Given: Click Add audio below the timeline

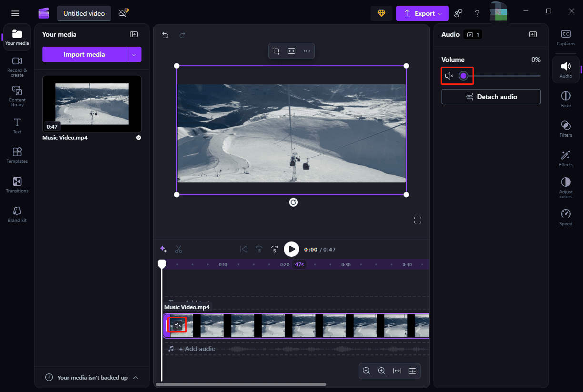Looking at the screenshot, I should [x=197, y=349].
